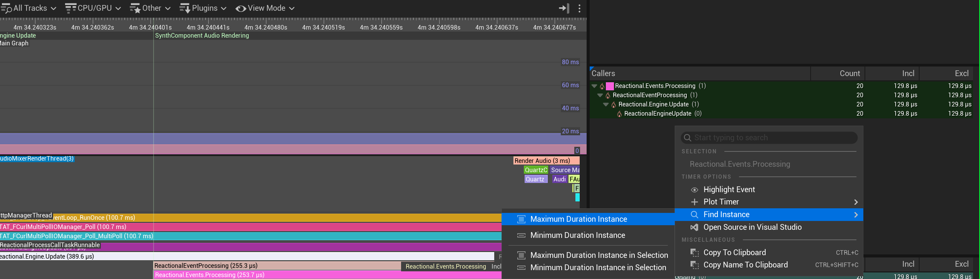Click the Maximum Duration Instance icon
Screen dimensions: 980x279
521,219
